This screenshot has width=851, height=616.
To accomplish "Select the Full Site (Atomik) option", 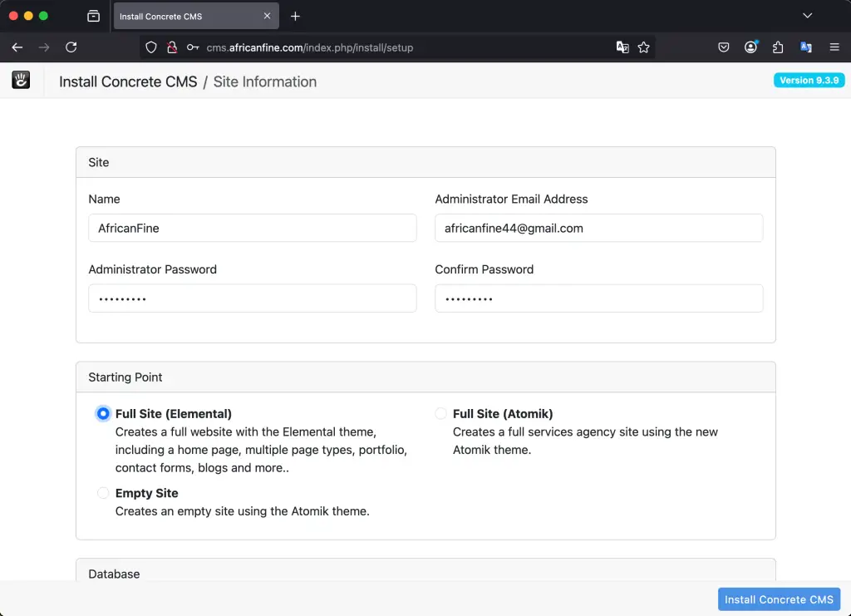I will coord(440,413).
